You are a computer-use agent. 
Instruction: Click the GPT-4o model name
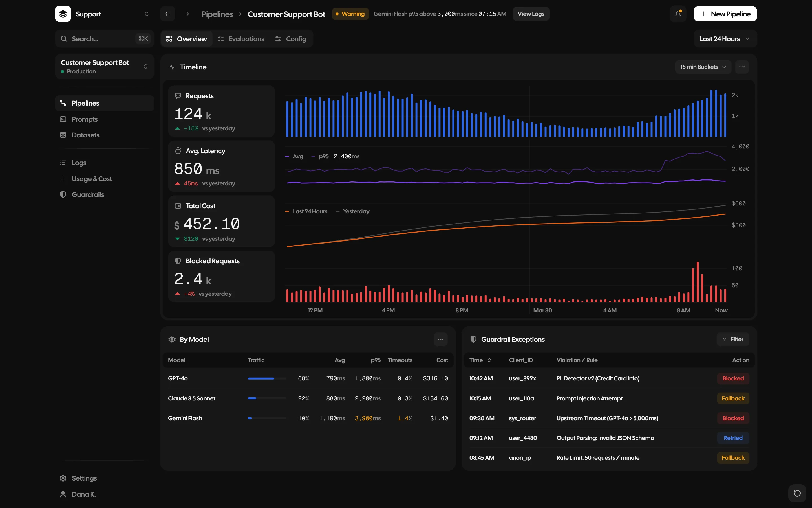point(178,379)
